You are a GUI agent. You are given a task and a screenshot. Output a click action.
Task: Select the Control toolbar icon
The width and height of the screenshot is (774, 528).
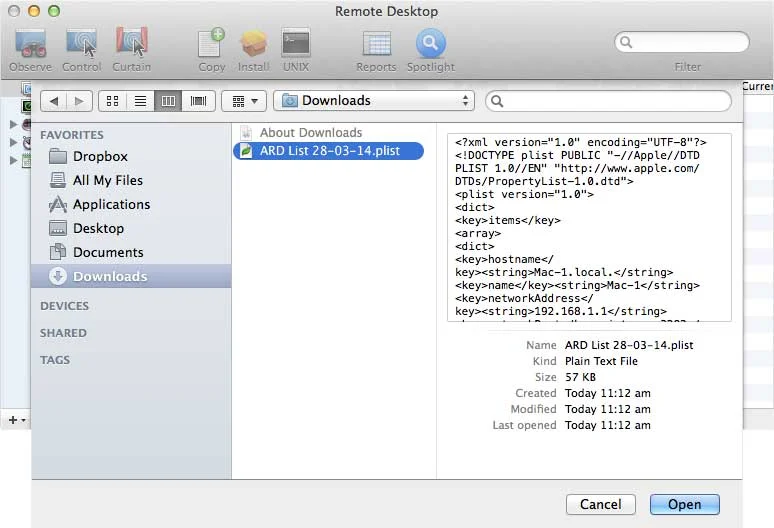(81, 43)
